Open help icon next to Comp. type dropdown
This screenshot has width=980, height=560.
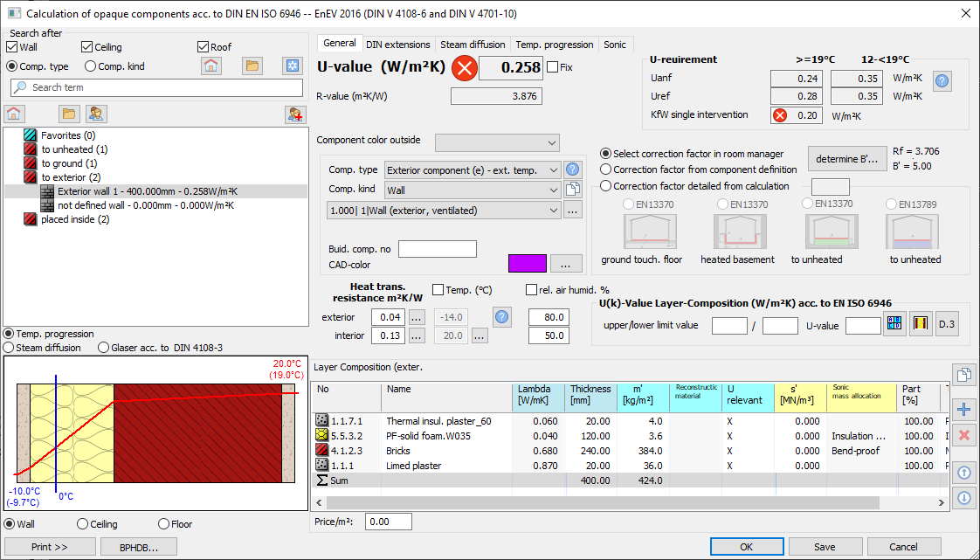point(572,169)
